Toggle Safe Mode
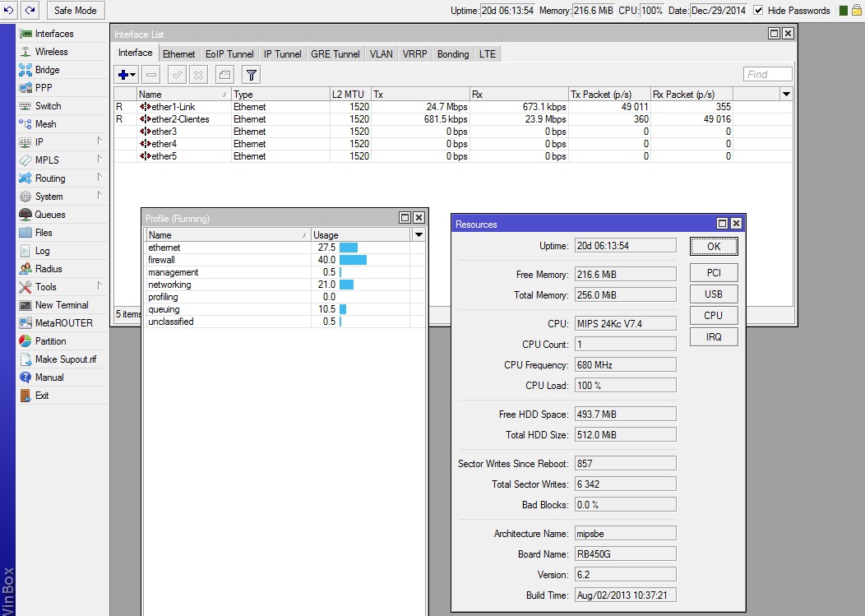 [75, 11]
